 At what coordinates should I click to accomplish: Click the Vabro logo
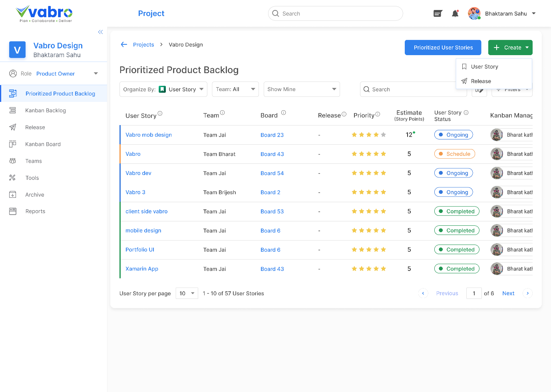[x=44, y=14]
